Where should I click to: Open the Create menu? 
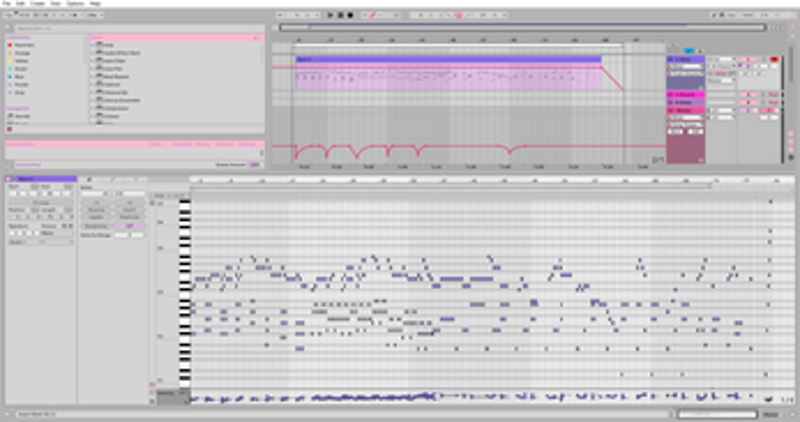click(x=36, y=4)
